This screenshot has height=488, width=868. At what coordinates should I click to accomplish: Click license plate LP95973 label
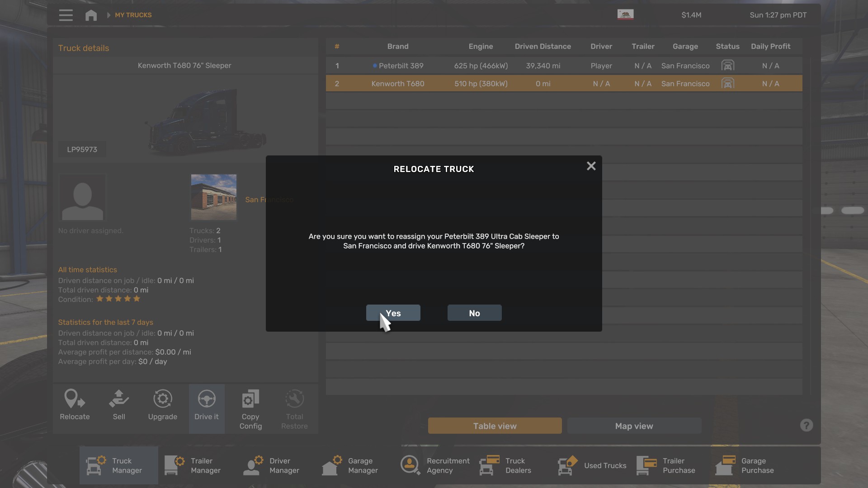click(82, 149)
